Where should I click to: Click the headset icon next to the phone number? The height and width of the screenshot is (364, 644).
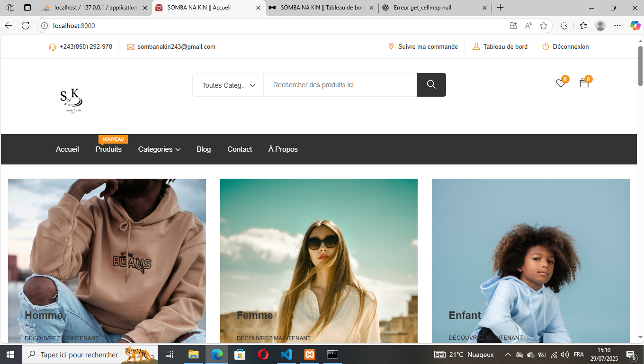53,46
